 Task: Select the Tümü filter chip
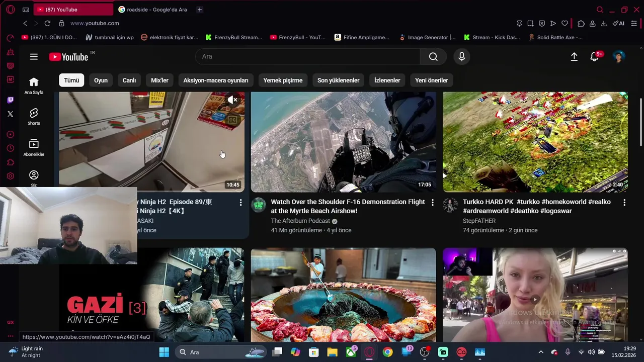71,80
